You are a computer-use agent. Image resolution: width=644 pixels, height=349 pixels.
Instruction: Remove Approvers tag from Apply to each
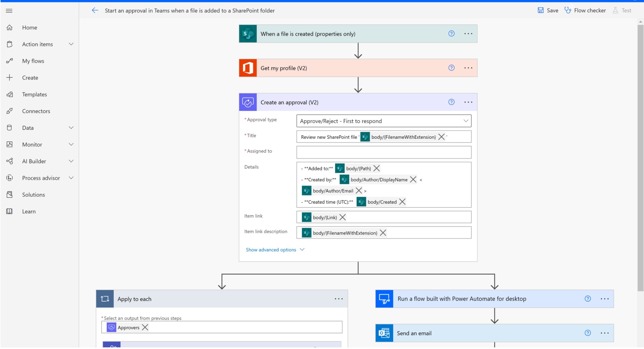coord(146,328)
